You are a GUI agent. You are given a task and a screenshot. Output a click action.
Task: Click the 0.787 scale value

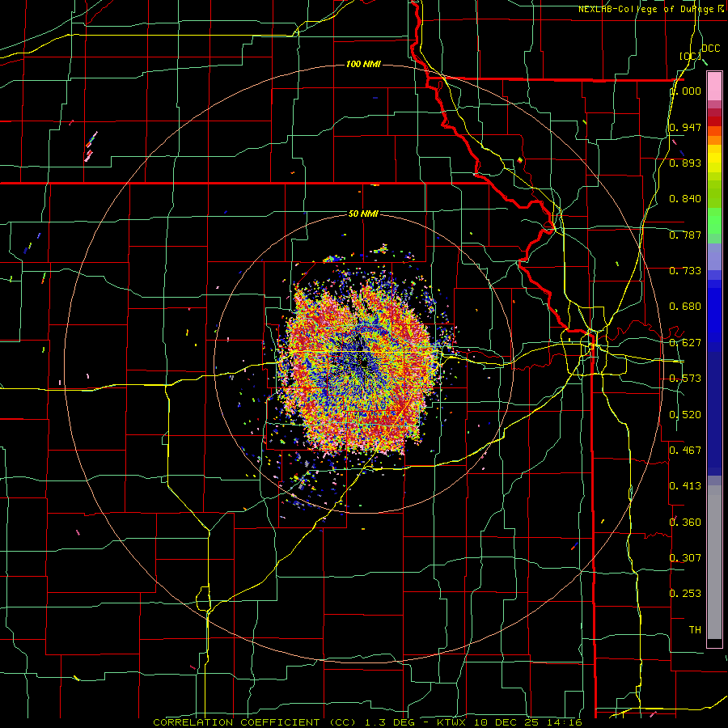685,235
